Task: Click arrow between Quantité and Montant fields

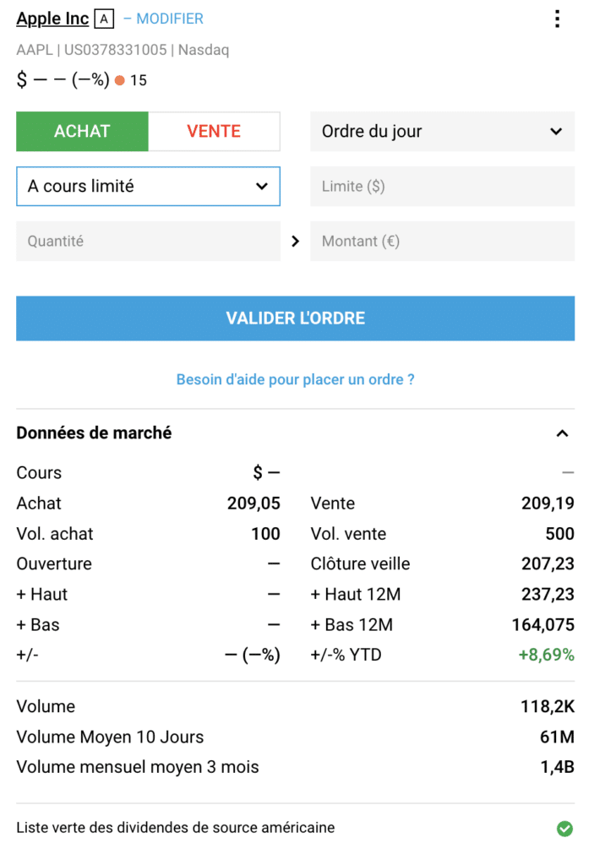Action: click(x=295, y=241)
